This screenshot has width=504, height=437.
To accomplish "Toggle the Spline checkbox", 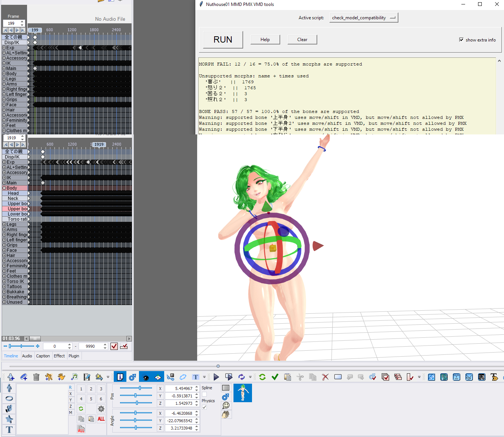I will pos(204,394).
